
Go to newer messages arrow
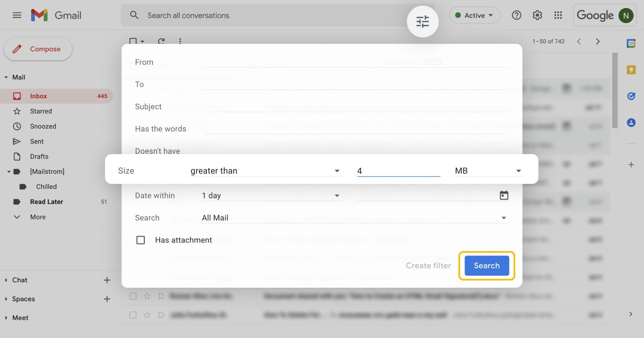coord(579,41)
